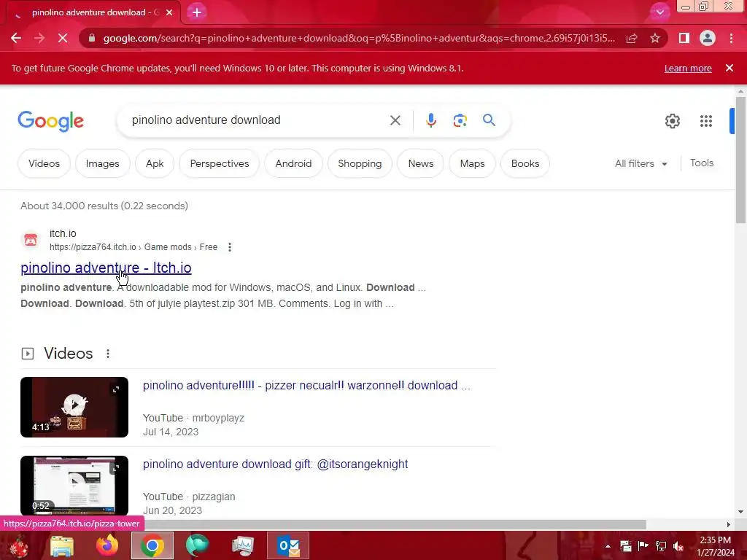
Task: Click the horizontal scrollbar right arrow
Action: (x=729, y=524)
